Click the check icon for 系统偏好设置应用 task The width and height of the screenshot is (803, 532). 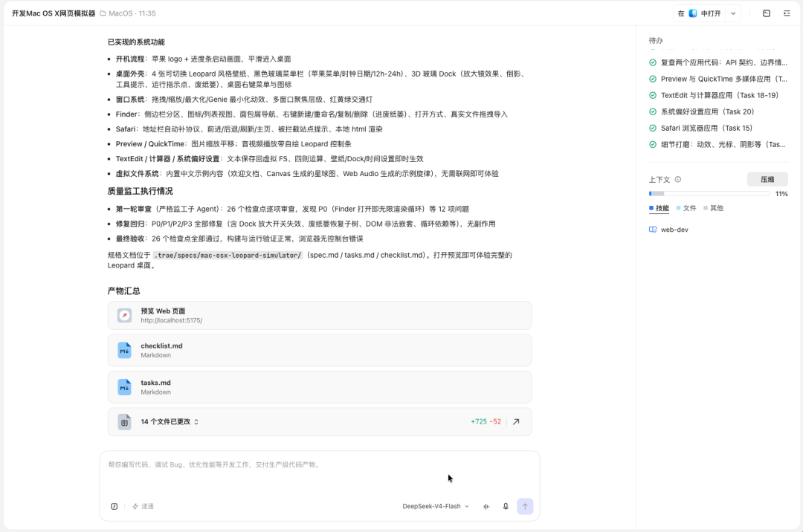(x=653, y=111)
